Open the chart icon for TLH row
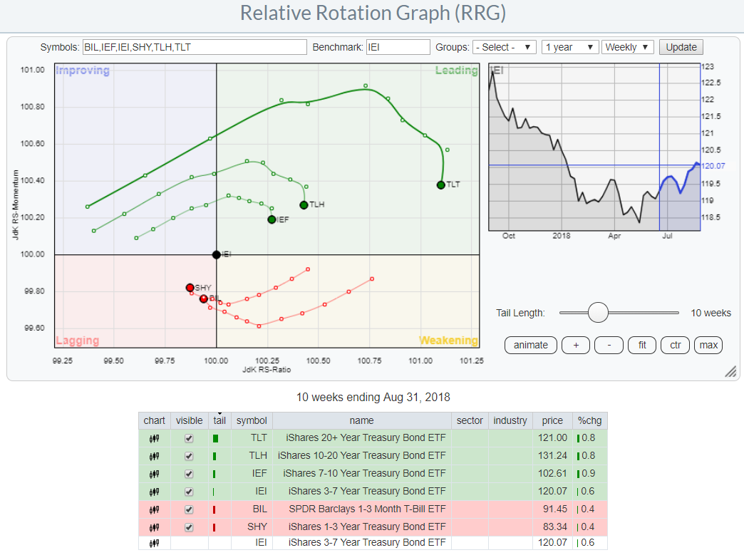The width and height of the screenshot is (744, 560). [154, 456]
